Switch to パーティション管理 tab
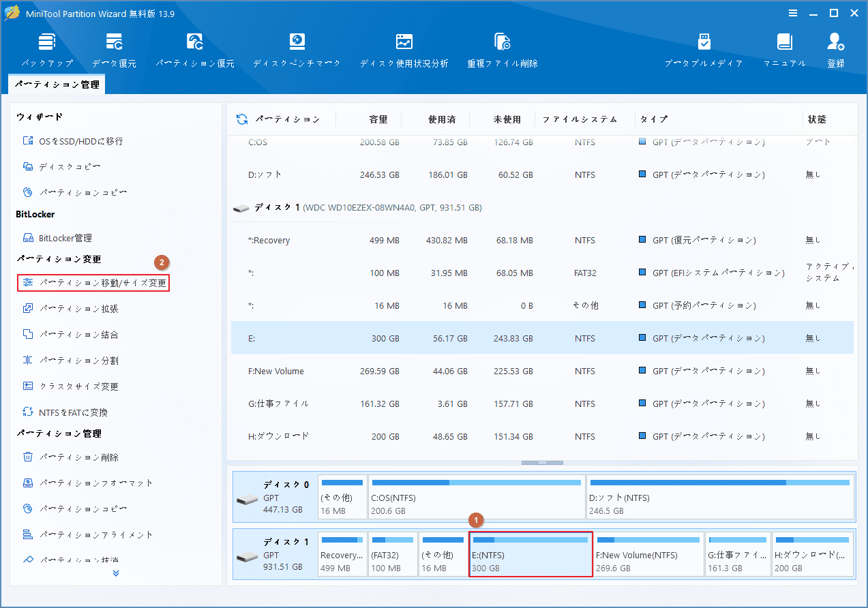The width and height of the screenshot is (868, 608). pos(57,85)
